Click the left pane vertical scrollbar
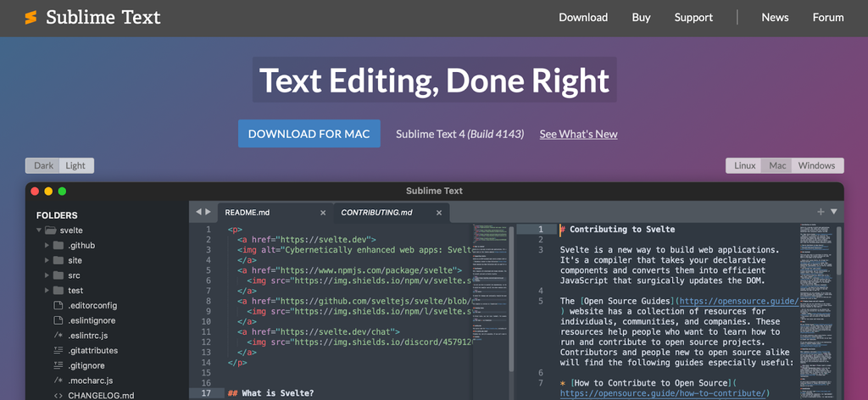Screen dimensions: 868x400 511,297
